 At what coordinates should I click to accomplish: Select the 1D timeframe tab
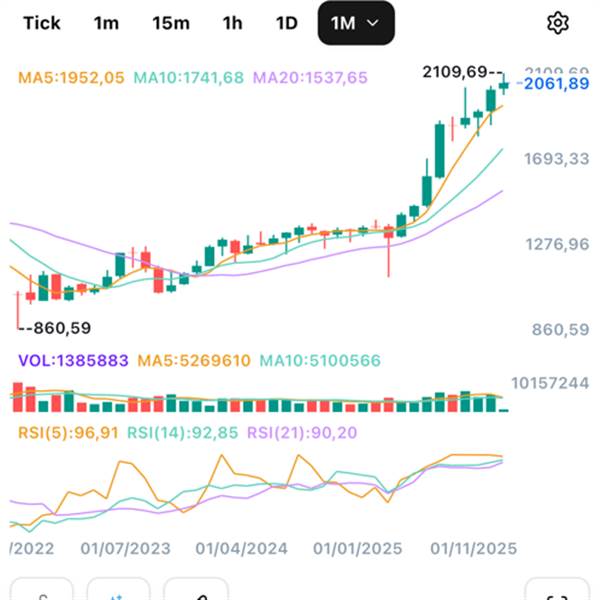287,23
